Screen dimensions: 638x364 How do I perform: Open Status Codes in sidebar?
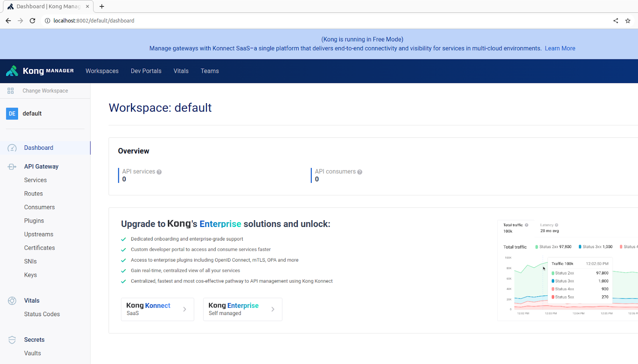(x=42, y=314)
